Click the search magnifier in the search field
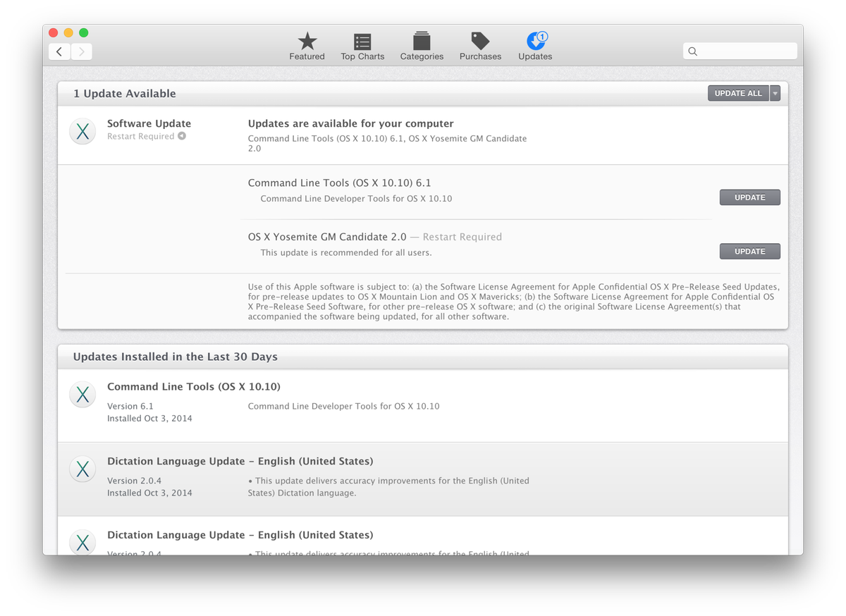The image size is (846, 616). pyautogui.click(x=692, y=51)
